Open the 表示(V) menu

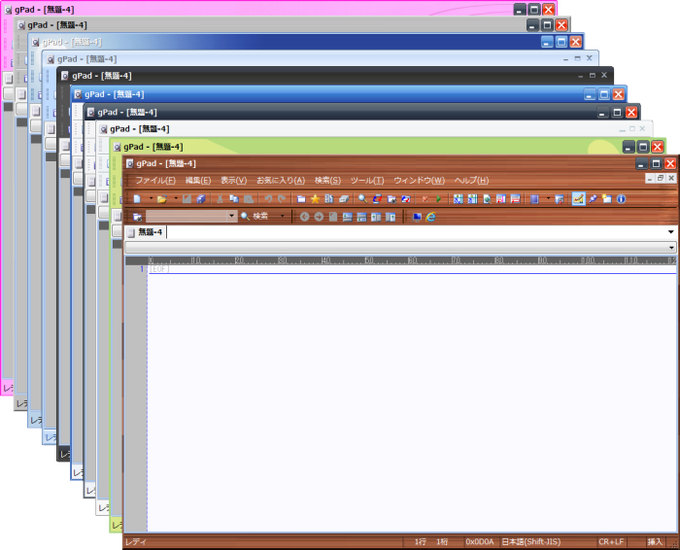pyautogui.click(x=233, y=180)
